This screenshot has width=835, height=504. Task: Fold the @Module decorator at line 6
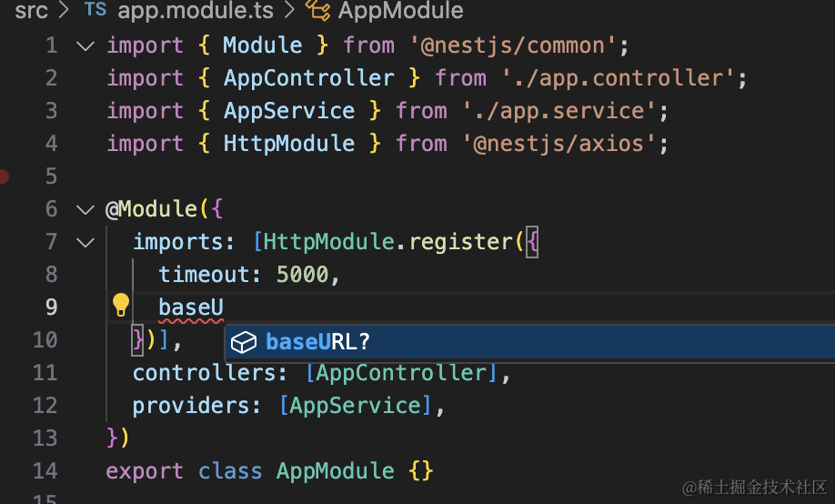85,209
